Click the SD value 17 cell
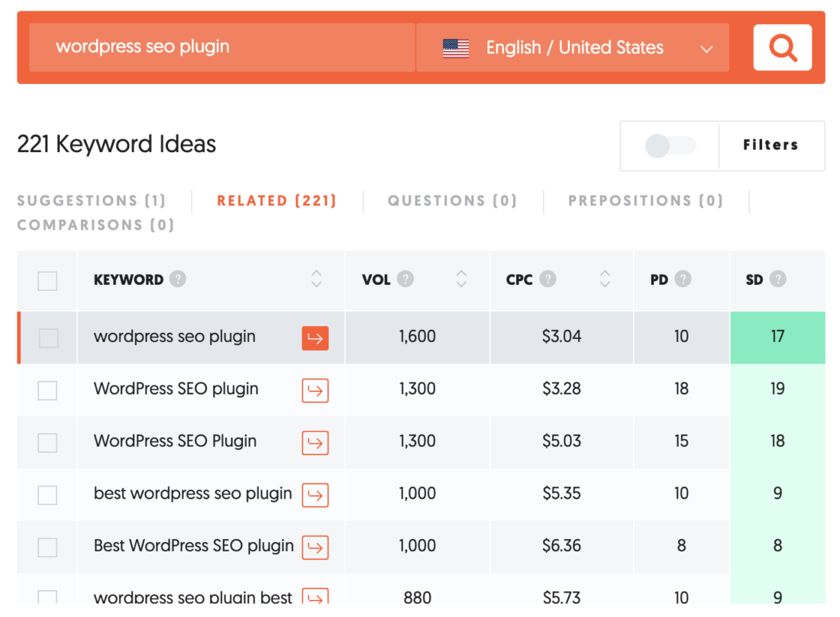Screen dimensions: 840x617 click(x=778, y=338)
